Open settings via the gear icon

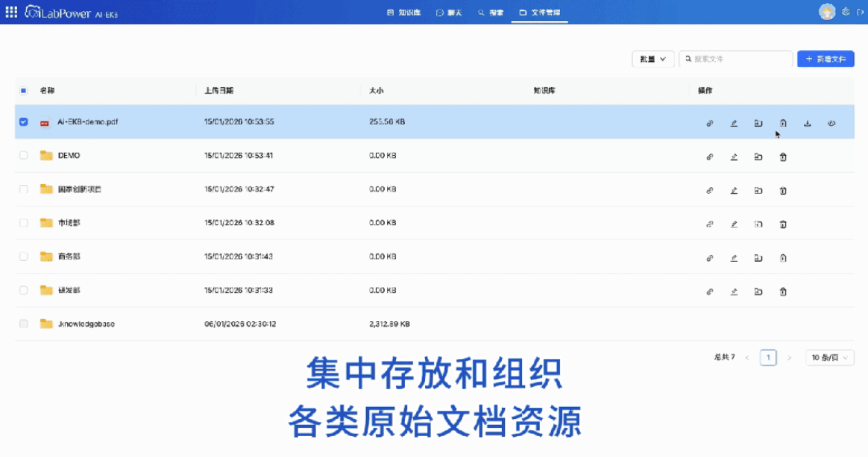click(x=846, y=12)
